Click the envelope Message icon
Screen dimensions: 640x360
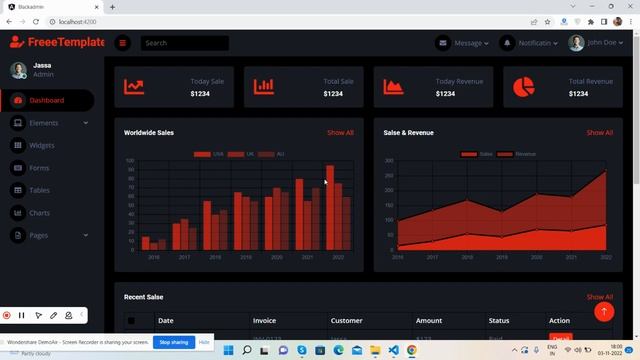coord(443,43)
